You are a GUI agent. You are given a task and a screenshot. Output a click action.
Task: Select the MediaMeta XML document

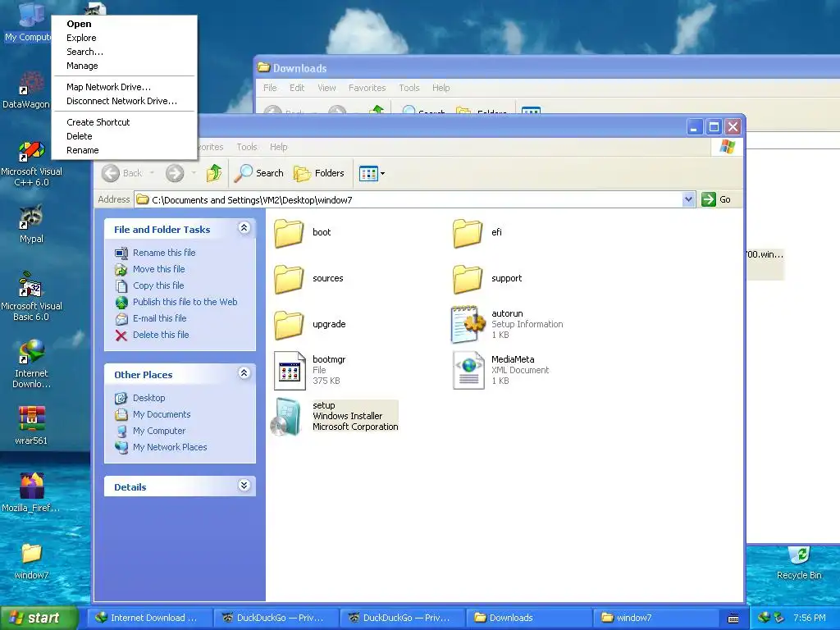coord(501,370)
